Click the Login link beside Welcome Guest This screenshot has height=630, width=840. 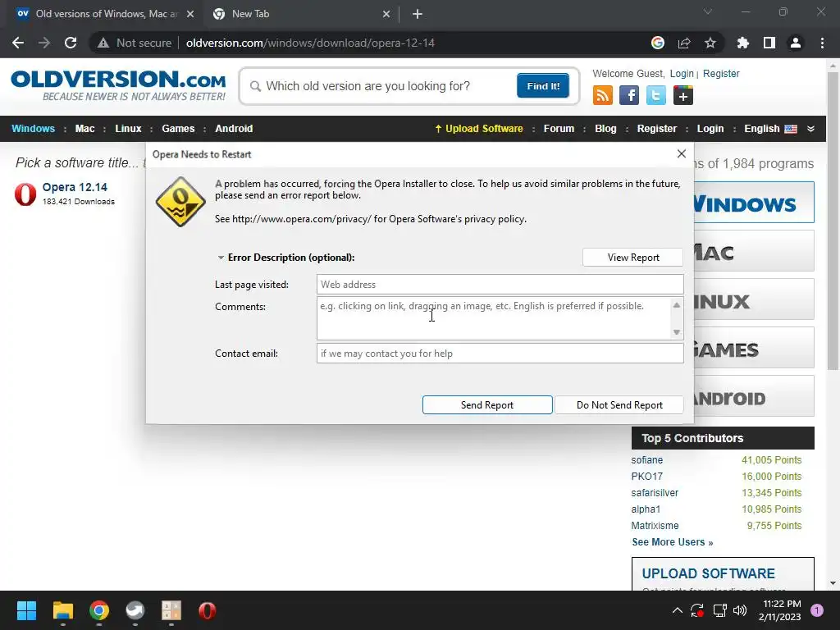(x=682, y=73)
